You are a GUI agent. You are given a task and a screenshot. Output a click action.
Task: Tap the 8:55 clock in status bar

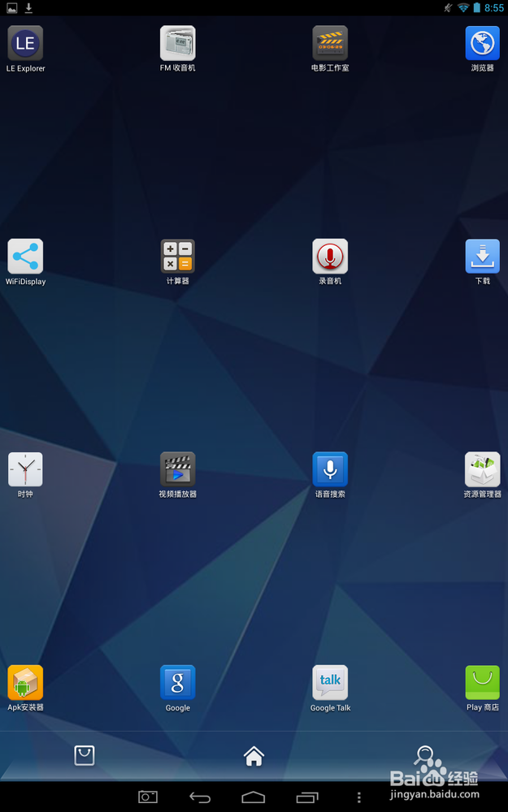coord(494,8)
